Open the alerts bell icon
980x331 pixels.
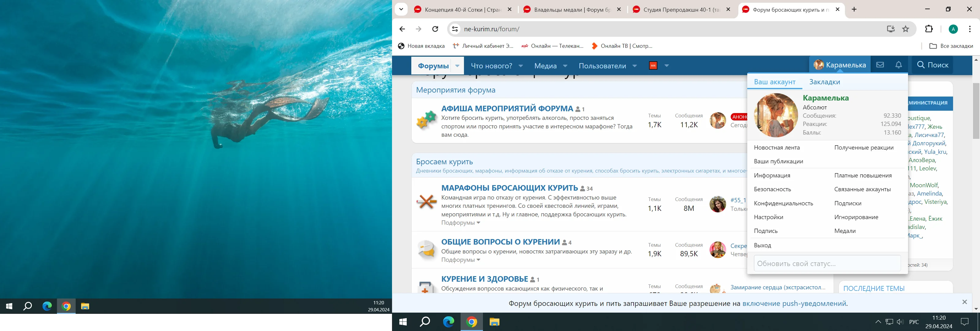click(x=899, y=65)
